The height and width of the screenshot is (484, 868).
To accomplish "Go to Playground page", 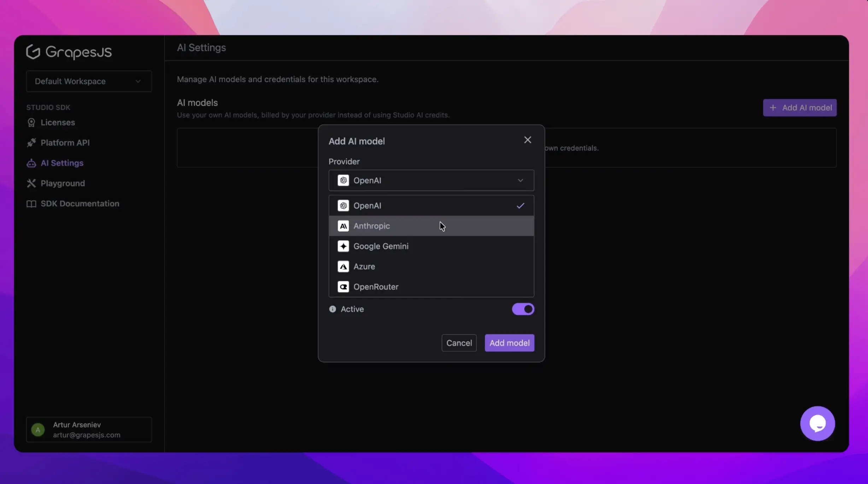I will [63, 183].
